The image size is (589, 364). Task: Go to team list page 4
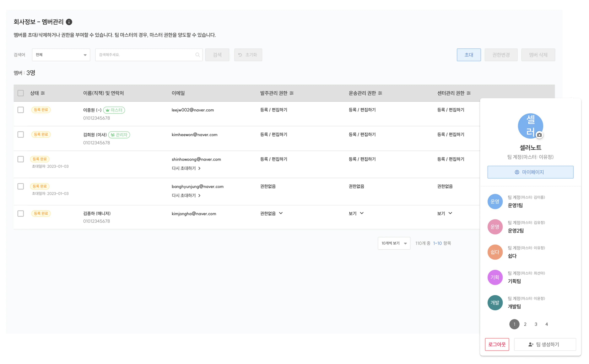(546, 324)
